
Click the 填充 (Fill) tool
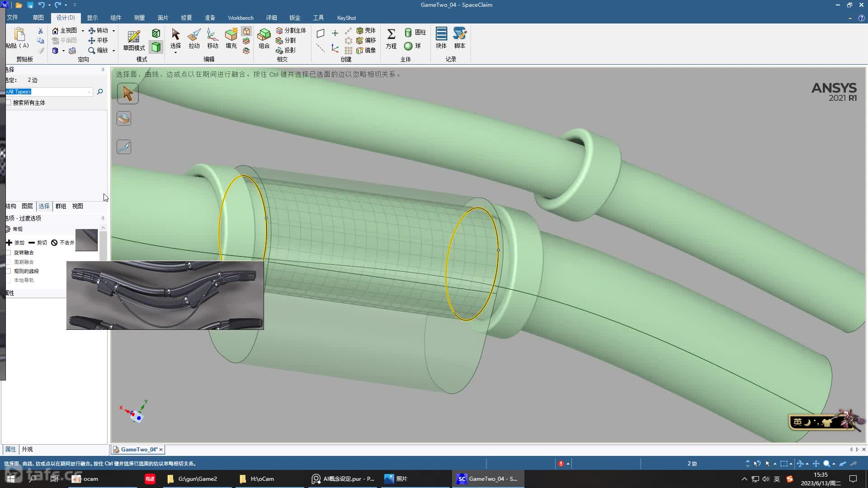coord(231,38)
